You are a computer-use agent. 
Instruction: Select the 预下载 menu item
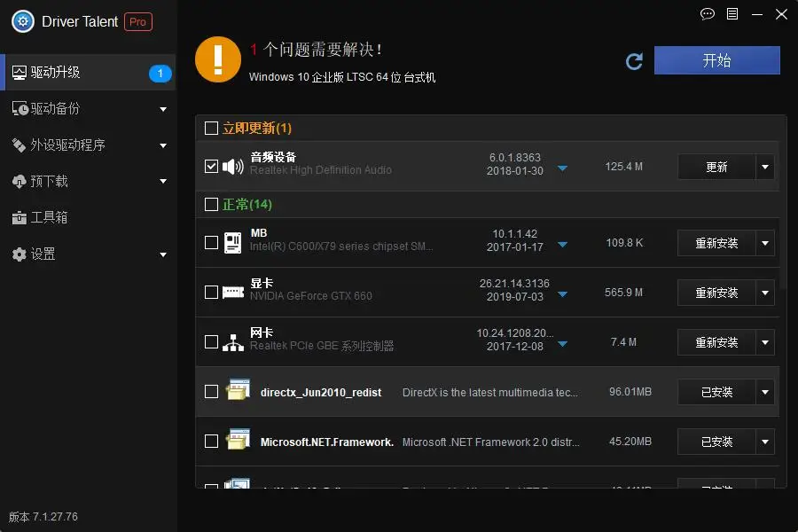click(88, 181)
